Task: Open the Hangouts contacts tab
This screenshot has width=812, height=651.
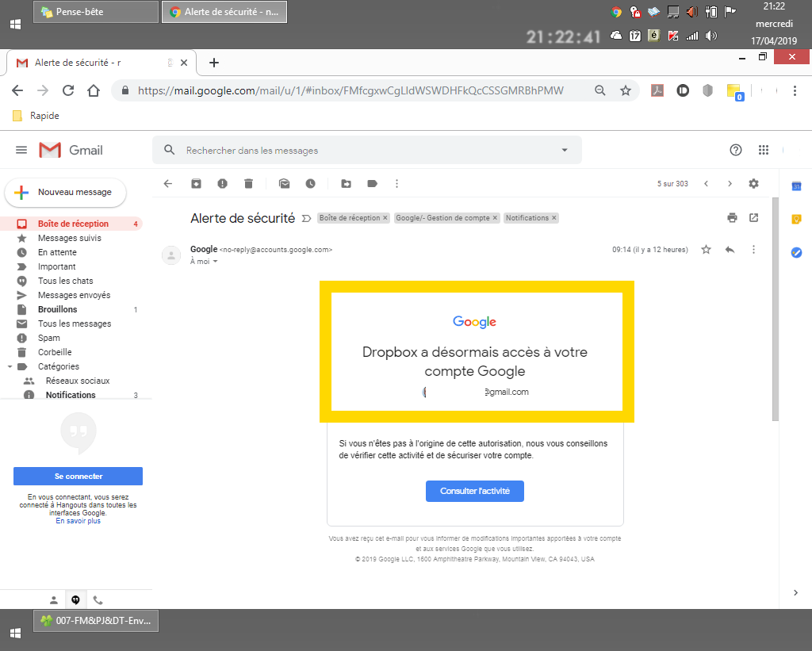Action: pyautogui.click(x=53, y=600)
